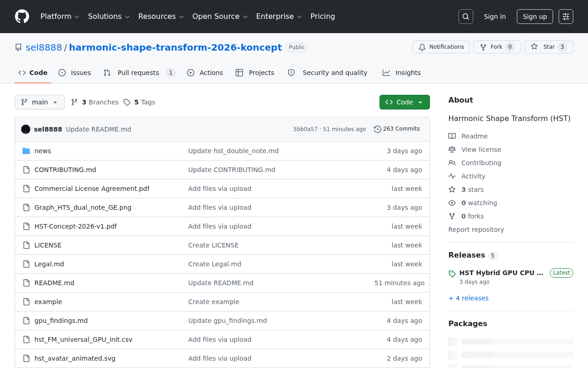Click the history clock icon by Commits
588x368 pixels.
[378, 129]
